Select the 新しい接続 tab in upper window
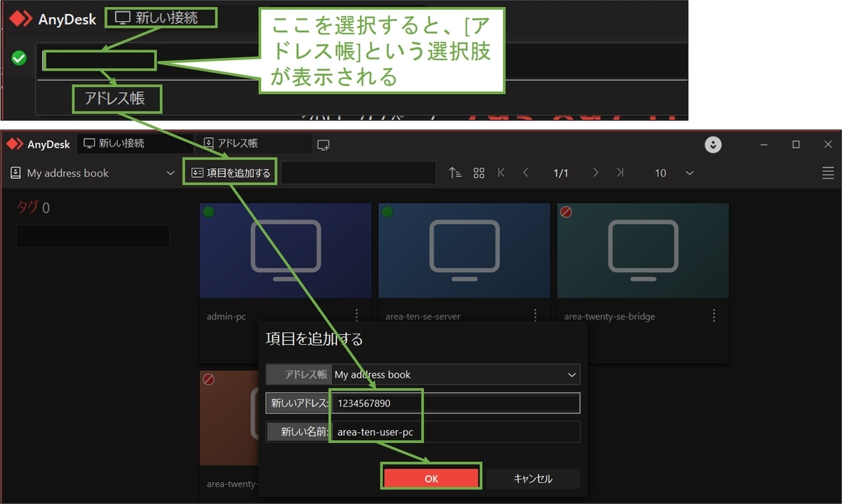Image resolution: width=842 pixels, height=504 pixels. click(161, 18)
